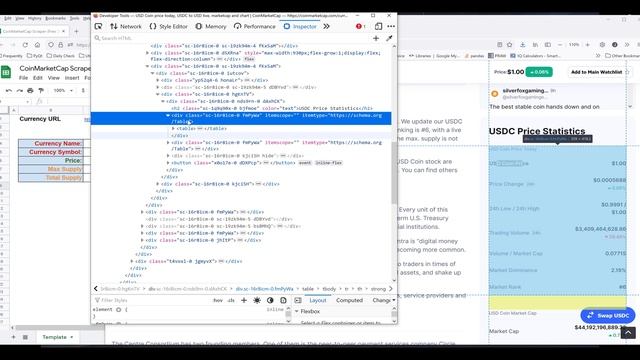This screenshot has height=360, width=640.
Task: Open the Computed sidebar tab
Action: point(349,300)
